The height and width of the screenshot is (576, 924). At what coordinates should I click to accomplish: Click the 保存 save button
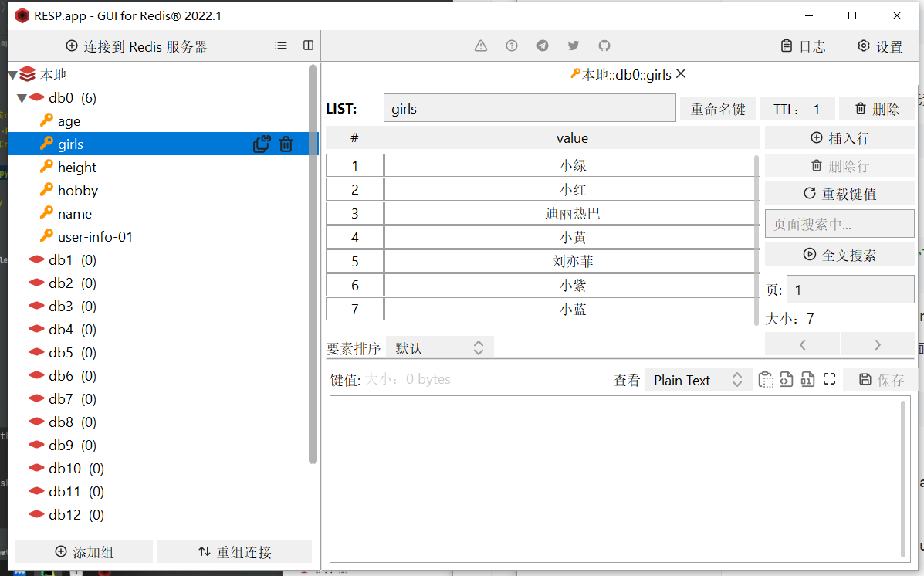[881, 380]
